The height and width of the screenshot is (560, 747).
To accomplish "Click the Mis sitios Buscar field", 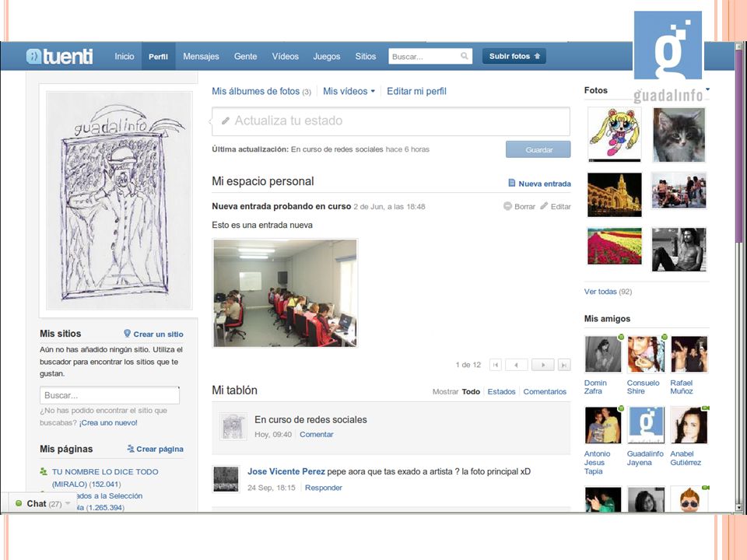I will tap(110, 395).
